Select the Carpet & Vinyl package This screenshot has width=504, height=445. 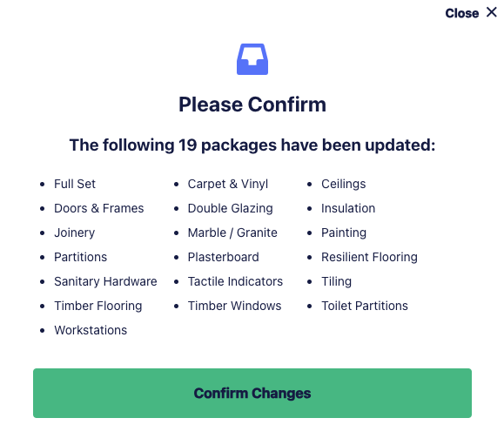click(x=227, y=184)
